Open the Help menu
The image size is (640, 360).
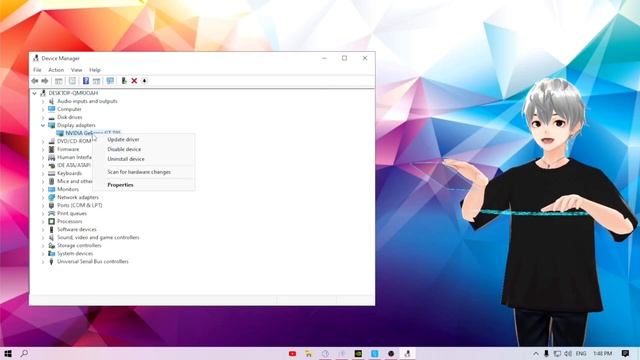(95, 70)
